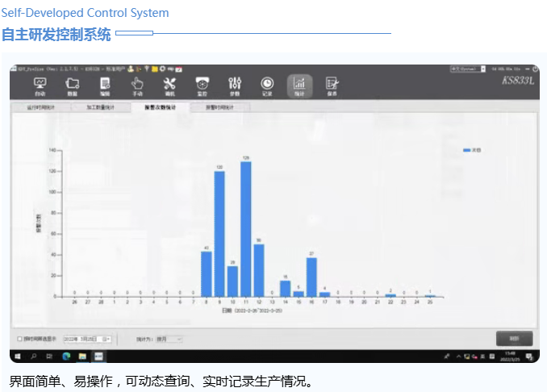547x392 pixels.
Task: Click the 记录 (Record) clock icon
Action: 267,85
